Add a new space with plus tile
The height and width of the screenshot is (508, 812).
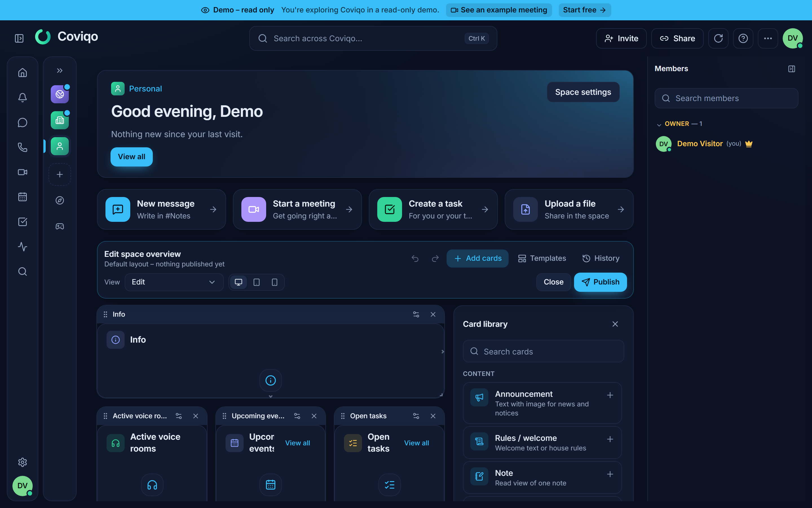(x=60, y=174)
